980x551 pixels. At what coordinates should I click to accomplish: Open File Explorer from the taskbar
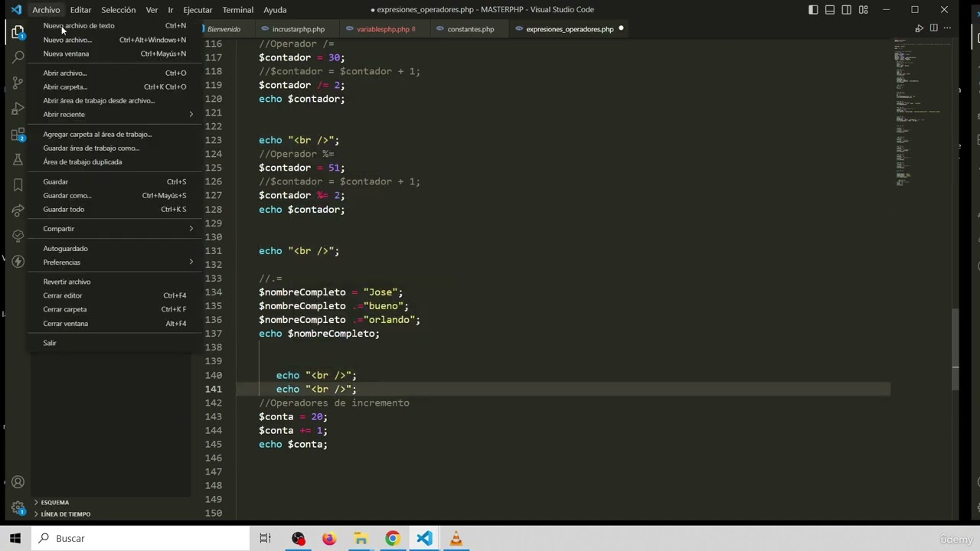click(x=361, y=538)
